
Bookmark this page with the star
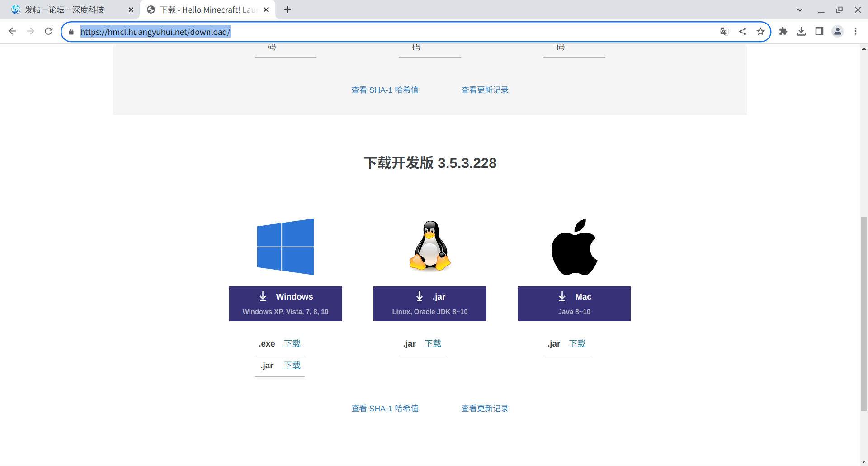coord(760,31)
